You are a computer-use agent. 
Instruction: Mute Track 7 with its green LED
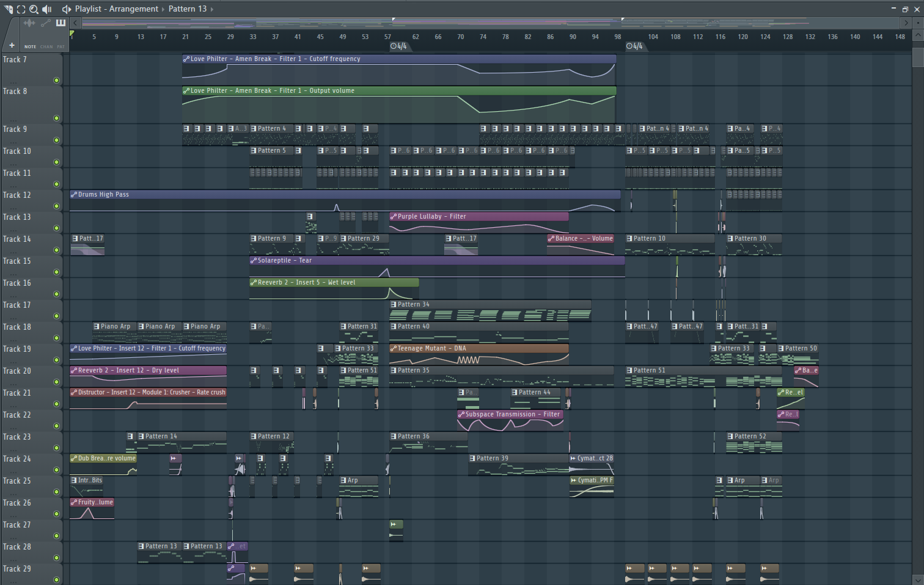pos(57,81)
